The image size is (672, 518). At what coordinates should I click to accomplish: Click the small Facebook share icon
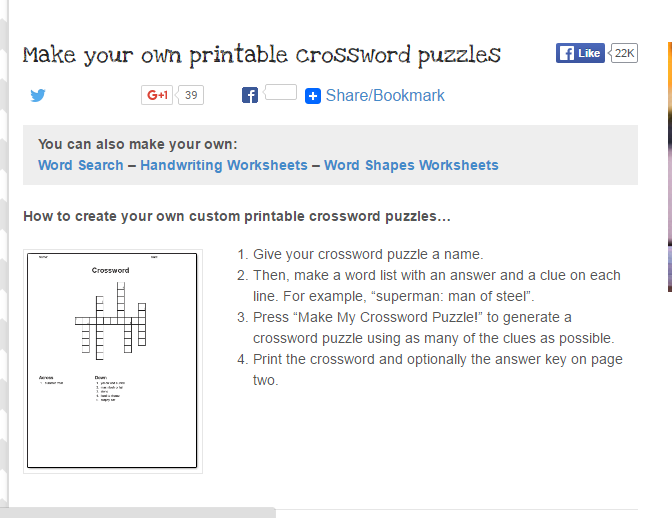click(250, 96)
